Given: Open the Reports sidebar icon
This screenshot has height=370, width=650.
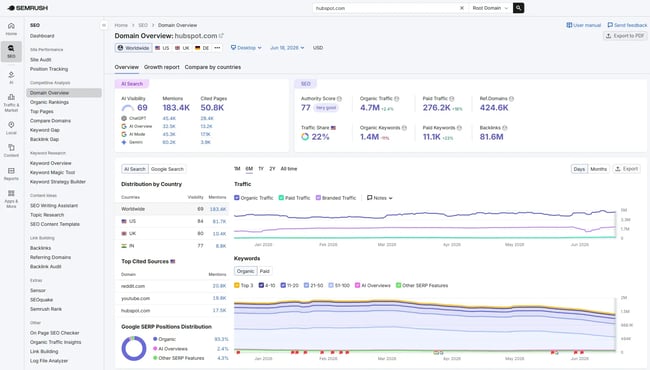Looking at the screenshot, I should (11, 174).
